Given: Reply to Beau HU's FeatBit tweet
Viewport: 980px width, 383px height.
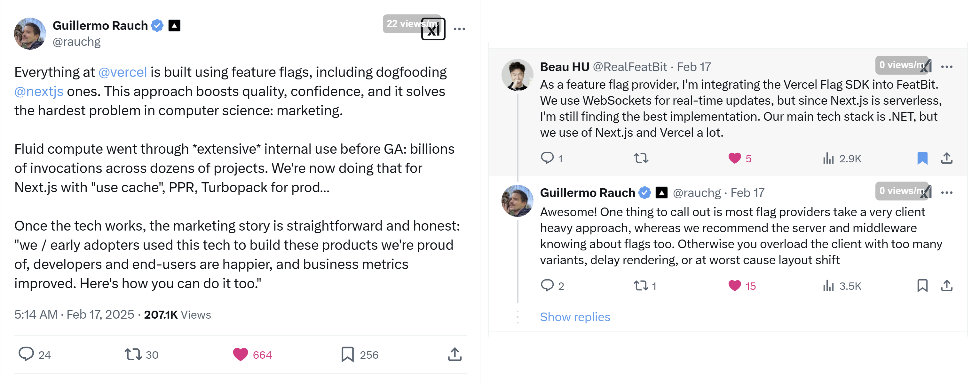Looking at the screenshot, I should 551,158.
